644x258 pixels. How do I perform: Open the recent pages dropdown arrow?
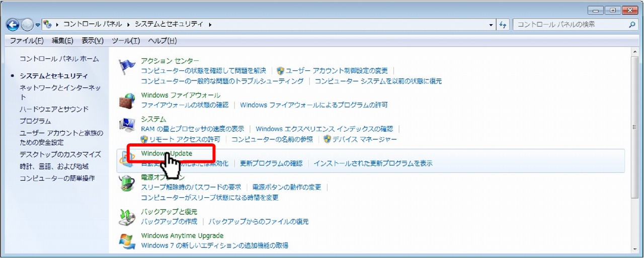click(x=38, y=25)
